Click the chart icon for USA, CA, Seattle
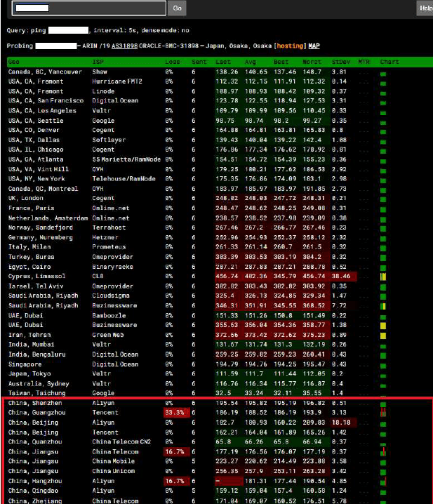This screenshot has width=433, height=504. click(383, 121)
